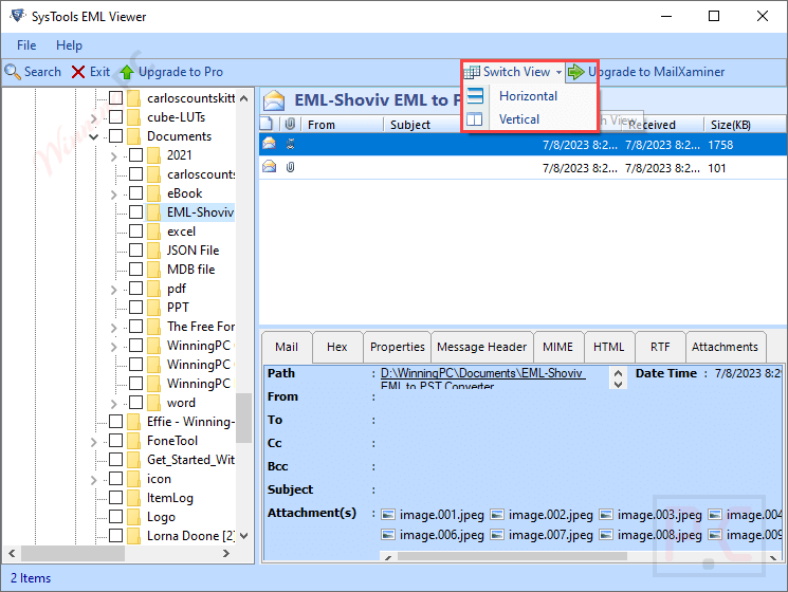This screenshot has height=592, width=788.
Task: Check the JSON File folder checkbox
Action: pos(136,250)
